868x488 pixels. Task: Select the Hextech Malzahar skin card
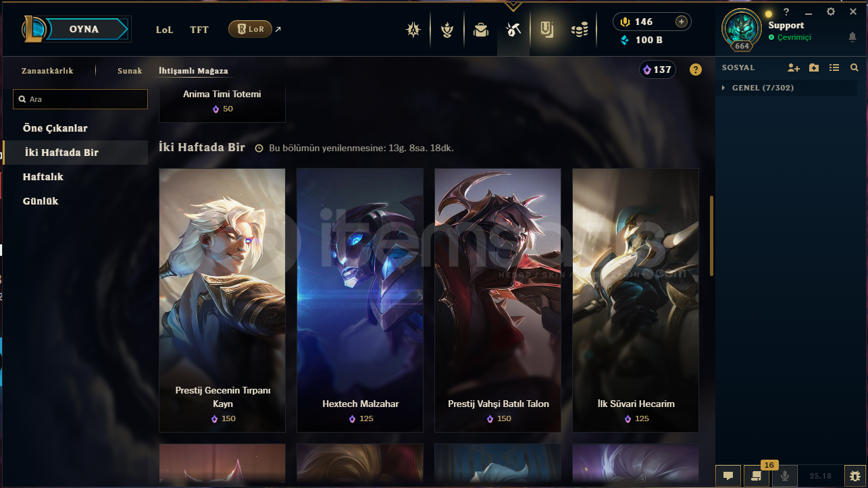360,300
